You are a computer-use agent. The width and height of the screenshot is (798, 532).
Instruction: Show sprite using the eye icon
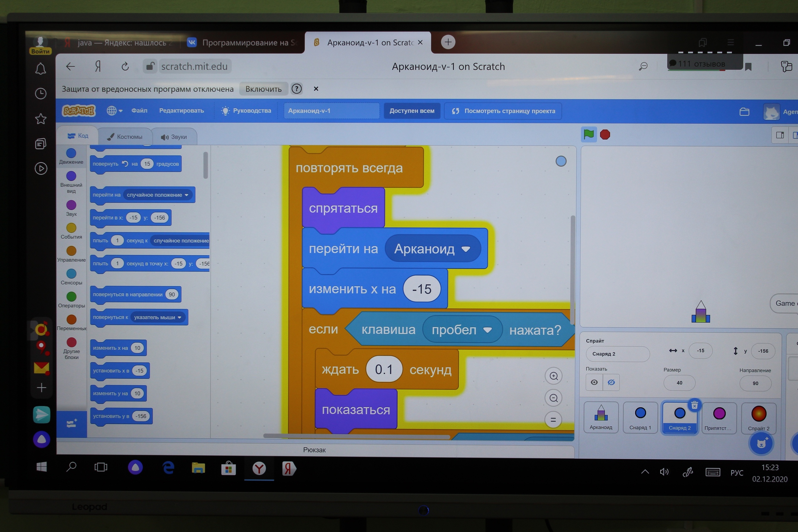(594, 382)
